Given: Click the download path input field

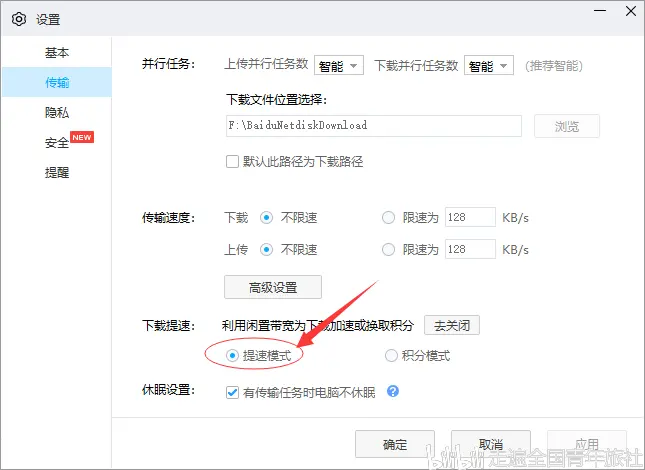Looking at the screenshot, I should pyautogui.click(x=374, y=125).
